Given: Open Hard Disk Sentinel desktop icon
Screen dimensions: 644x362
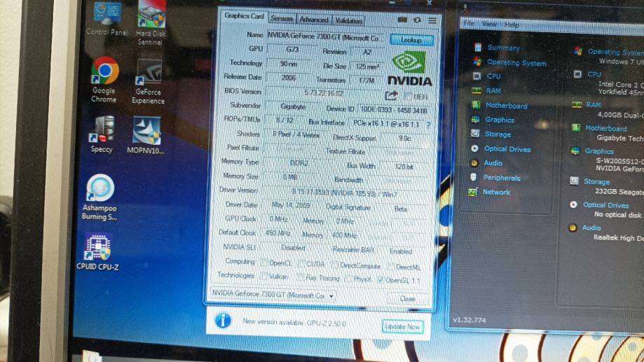Looking at the screenshot, I should click(151, 22).
